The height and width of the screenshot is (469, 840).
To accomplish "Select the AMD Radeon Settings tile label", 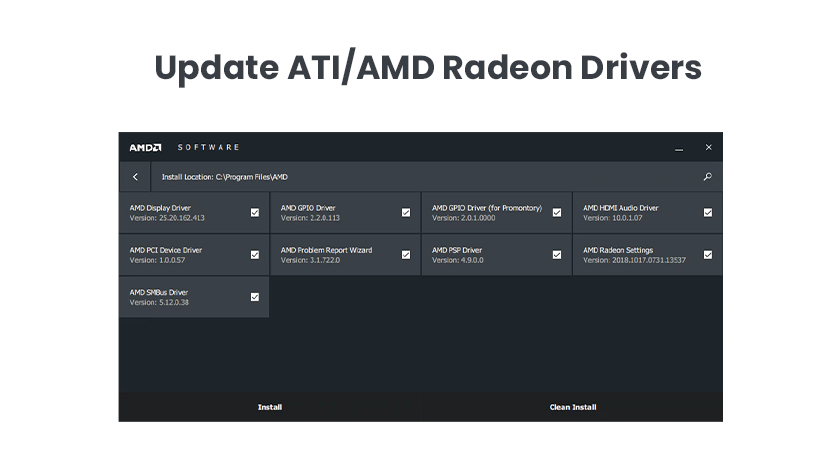I will click(618, 250).
